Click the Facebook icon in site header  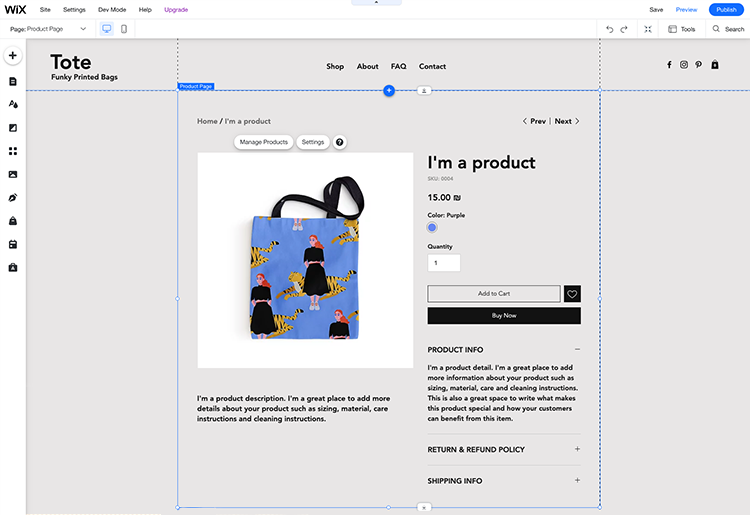pyautogui.click(x=669, y=65)
